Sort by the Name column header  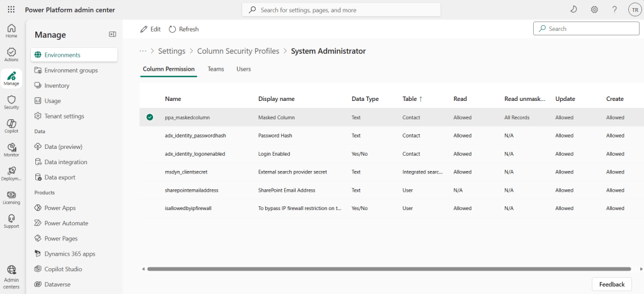pyautogui.click(x=173, y=99)
